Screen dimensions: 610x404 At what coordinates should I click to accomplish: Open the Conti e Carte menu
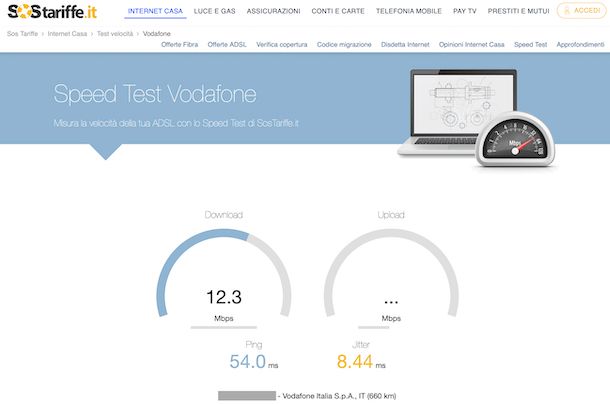(x=338, y=11)
